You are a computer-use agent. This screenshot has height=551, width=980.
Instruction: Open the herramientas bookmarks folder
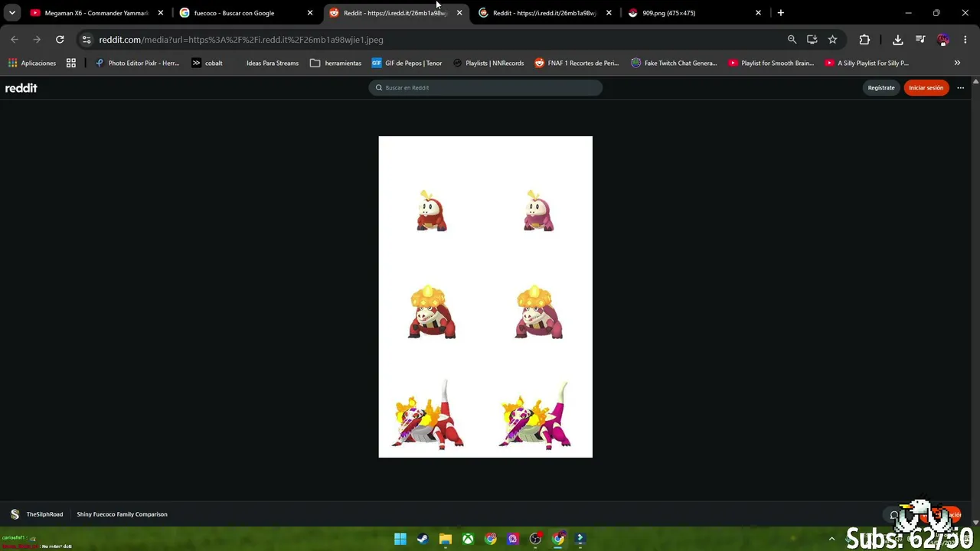point(335,63)
